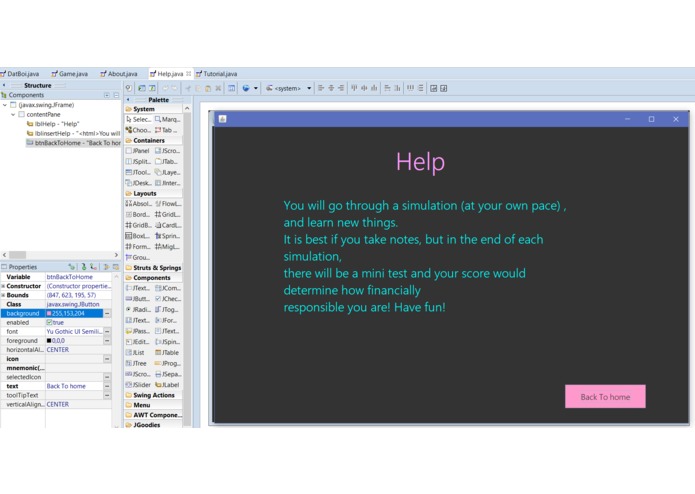Screen dimensions: 695x494
Task: Expand the Bounds property row
Action: [3, 295]
